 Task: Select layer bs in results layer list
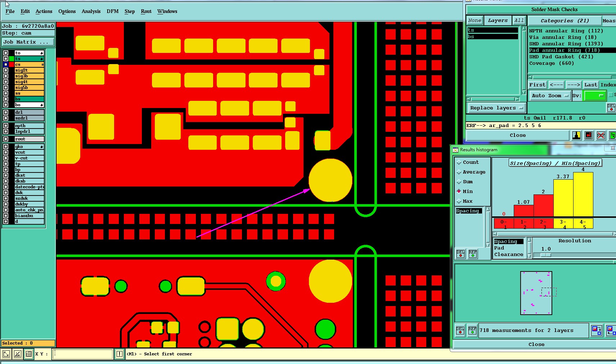pyautogui.click(x=493, y=37)
